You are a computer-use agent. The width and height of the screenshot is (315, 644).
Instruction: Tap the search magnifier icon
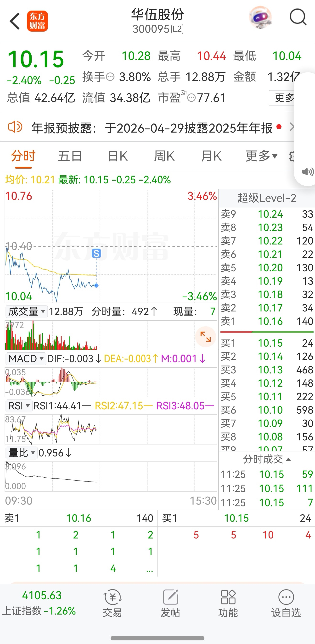298,17
